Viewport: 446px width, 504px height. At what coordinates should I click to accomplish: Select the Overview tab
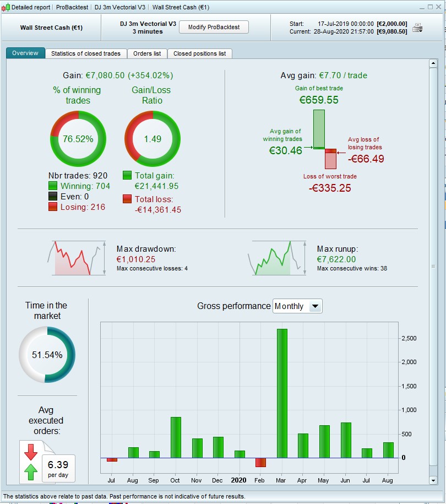tap(25, 53)
